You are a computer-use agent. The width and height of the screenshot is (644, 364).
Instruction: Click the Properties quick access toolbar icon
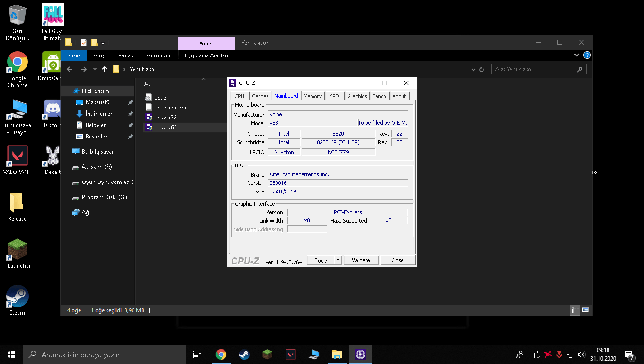click(x=84, y=43)
